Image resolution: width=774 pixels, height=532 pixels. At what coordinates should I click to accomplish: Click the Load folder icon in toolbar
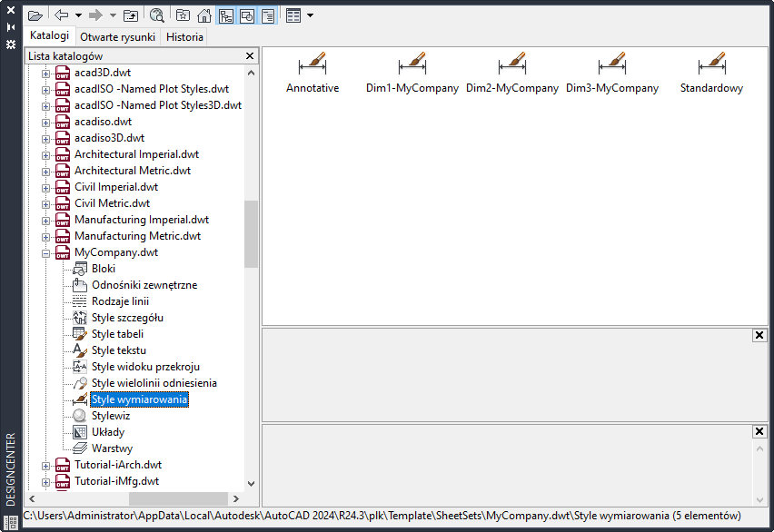point(35,15)
